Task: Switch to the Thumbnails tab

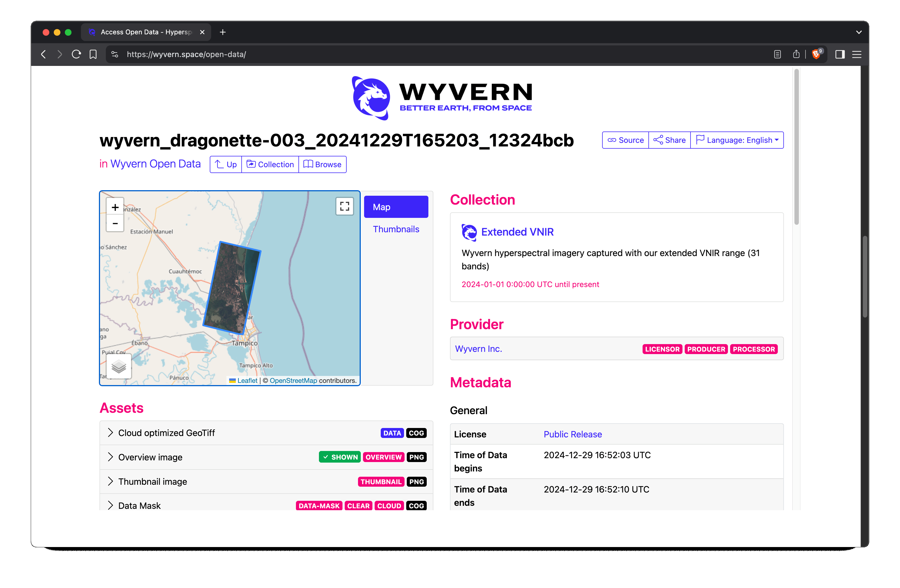Action: pyautogui.click(x=395, y=229)
